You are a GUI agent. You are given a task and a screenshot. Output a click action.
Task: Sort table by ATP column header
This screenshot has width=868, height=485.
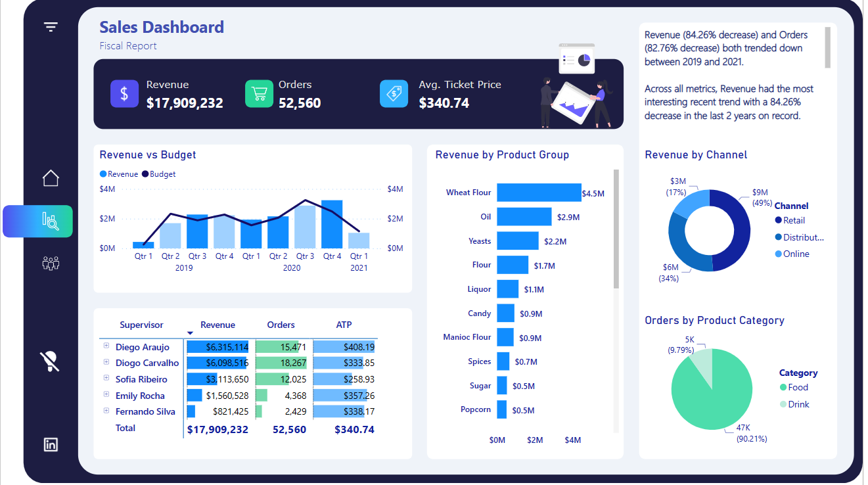(x=344, y=325)
